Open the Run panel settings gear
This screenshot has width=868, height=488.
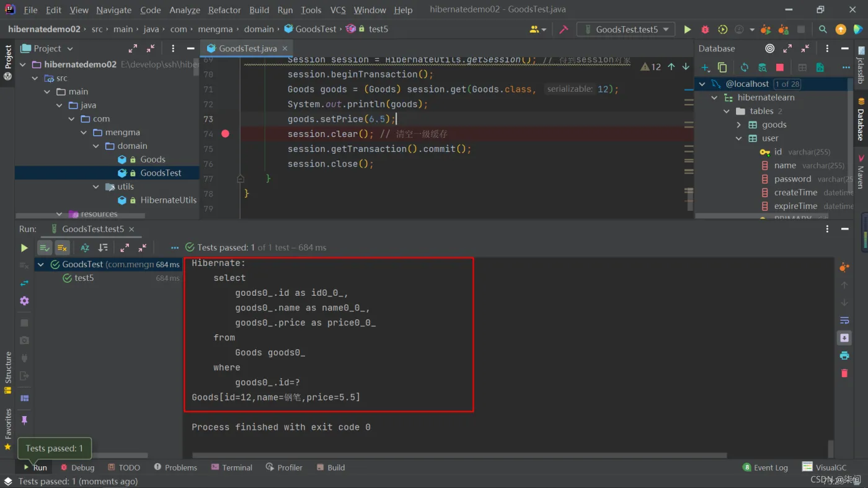(x=24, y=301)
